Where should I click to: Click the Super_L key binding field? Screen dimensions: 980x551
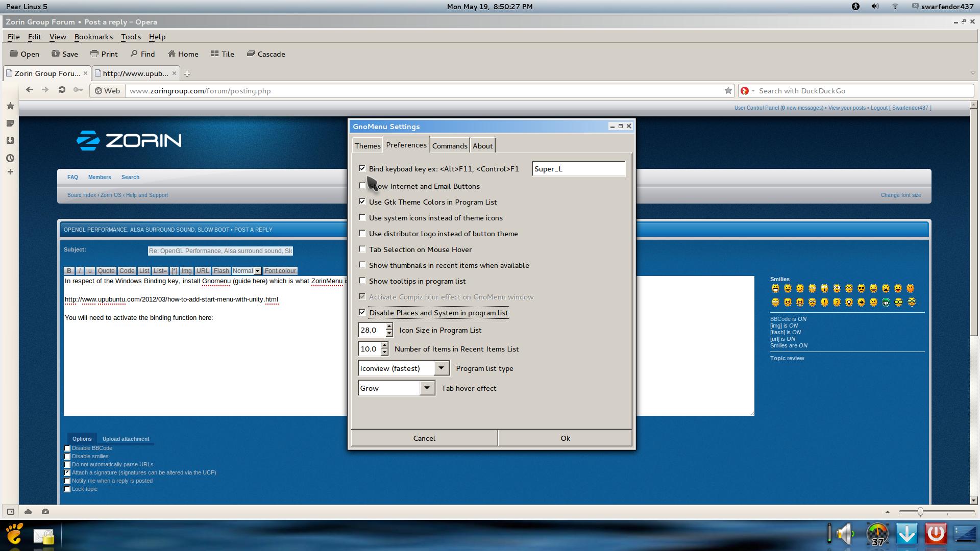coord(578,169)
